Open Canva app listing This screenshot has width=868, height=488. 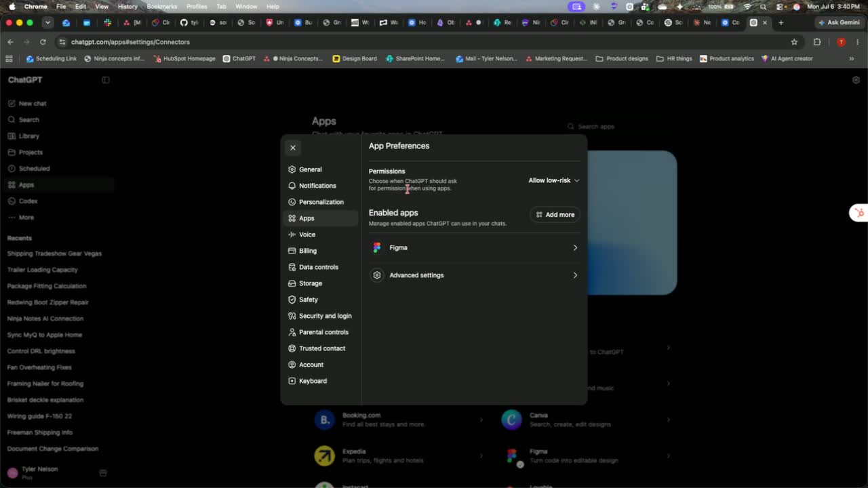(587, 420)
